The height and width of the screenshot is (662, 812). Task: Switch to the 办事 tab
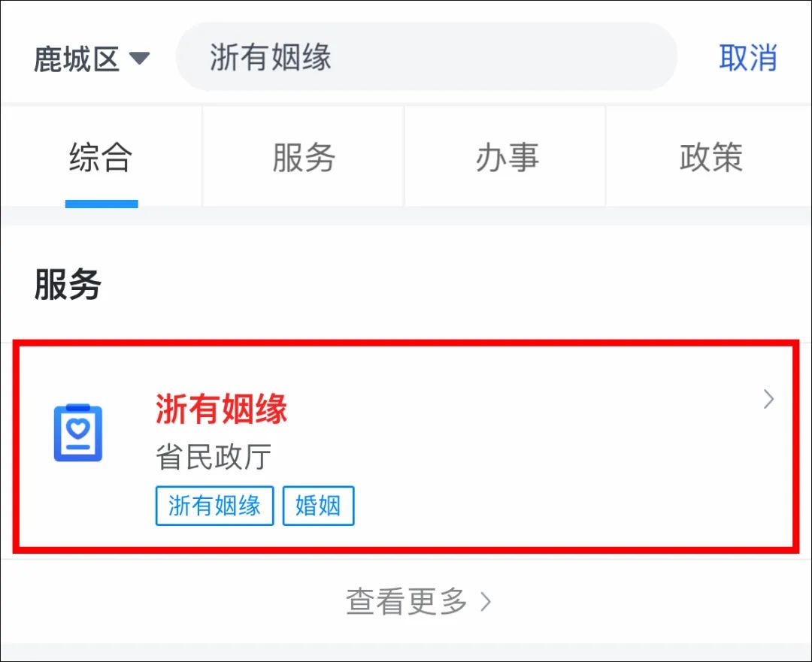[x=506, y=157]
